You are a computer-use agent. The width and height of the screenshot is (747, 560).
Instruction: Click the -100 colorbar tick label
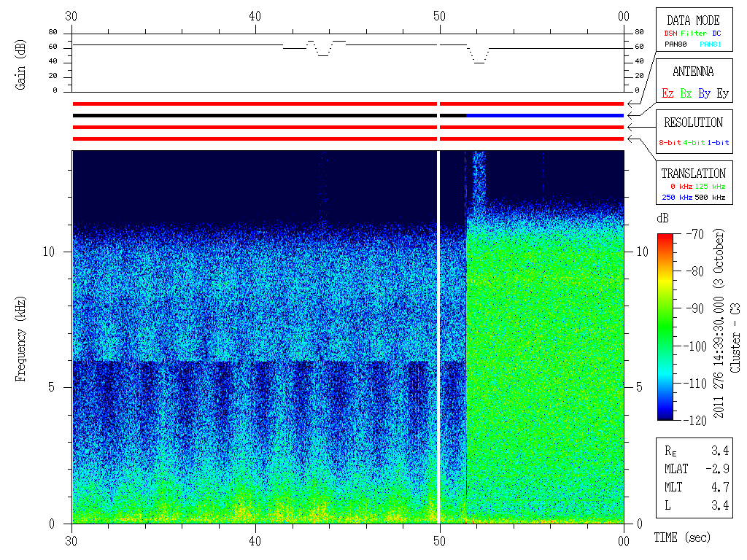pos(697,346)
